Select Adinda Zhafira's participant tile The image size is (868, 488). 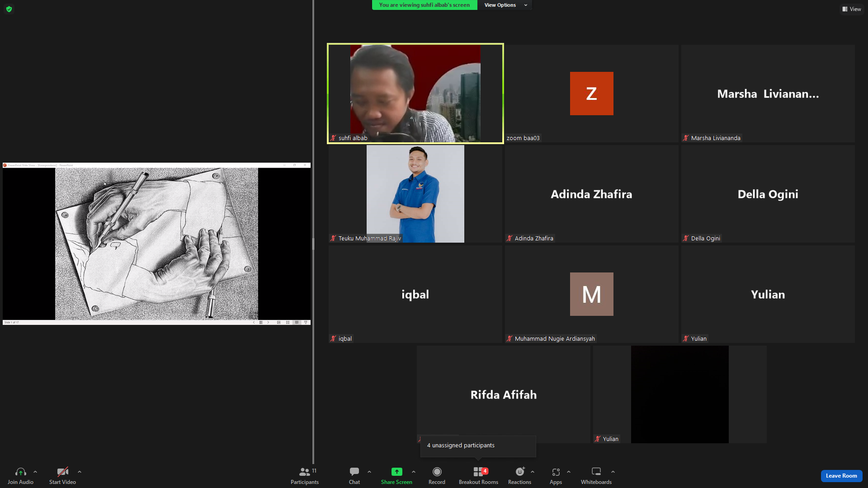point(592,194)
